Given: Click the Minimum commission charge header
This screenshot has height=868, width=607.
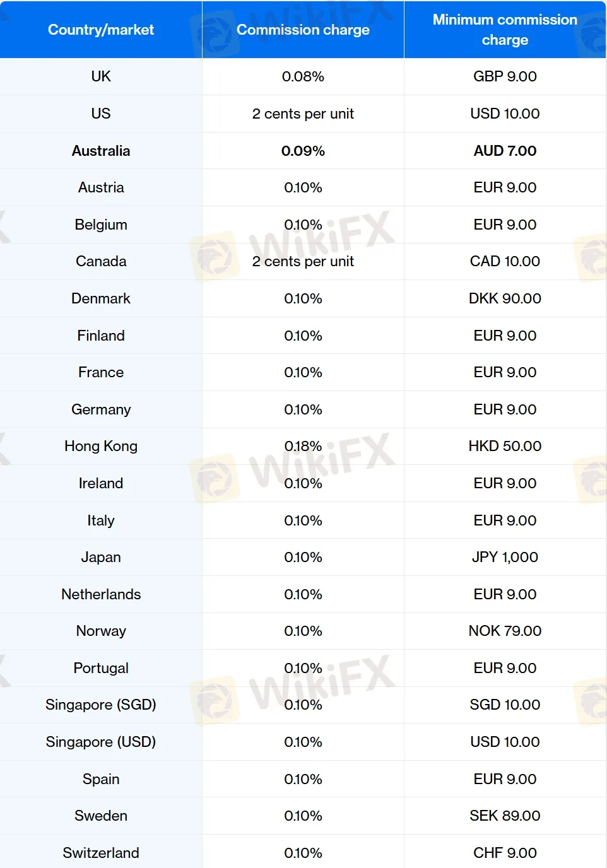Looking at the screenshot, I should coord(505,30).
